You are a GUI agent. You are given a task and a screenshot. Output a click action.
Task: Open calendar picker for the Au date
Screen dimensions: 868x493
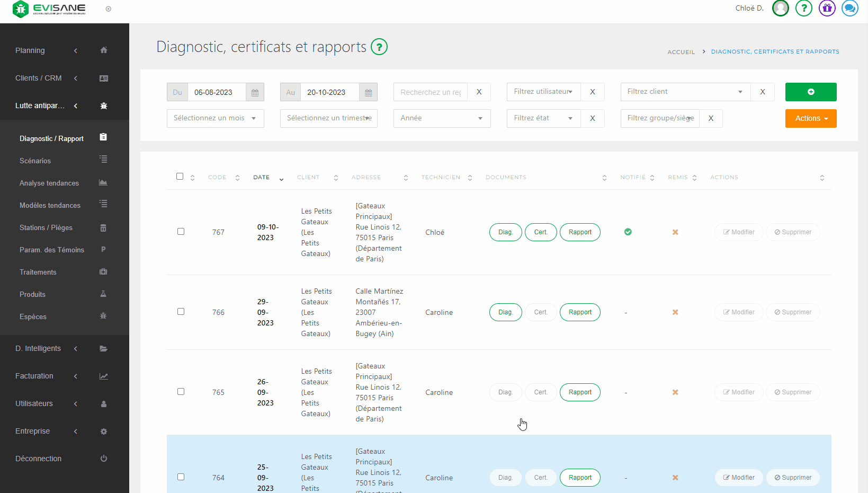click(368, 92)
